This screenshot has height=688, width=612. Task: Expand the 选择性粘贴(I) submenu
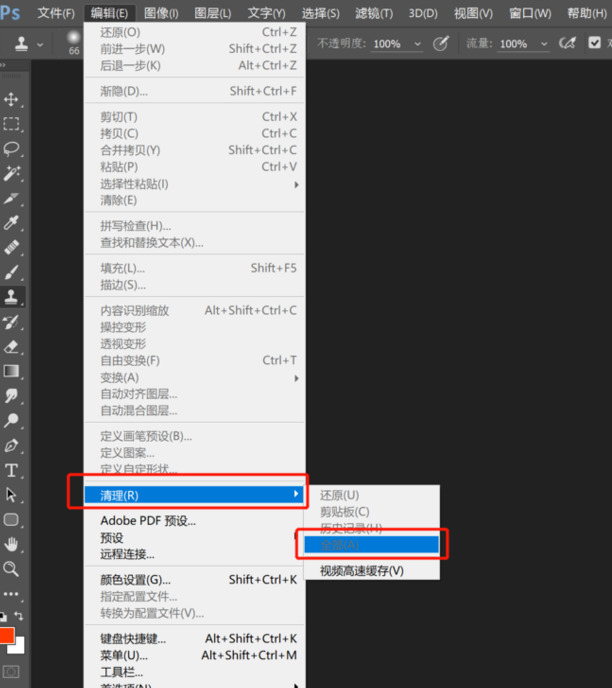click(194, 184)
